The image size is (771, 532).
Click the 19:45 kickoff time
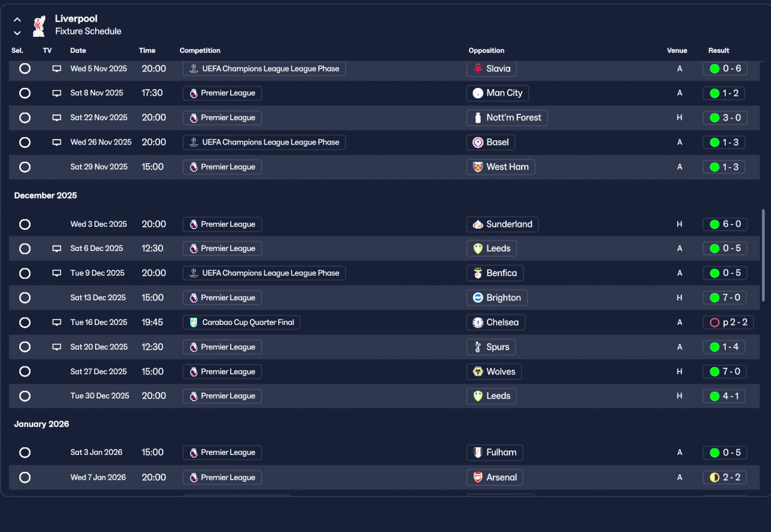(152, 323)
